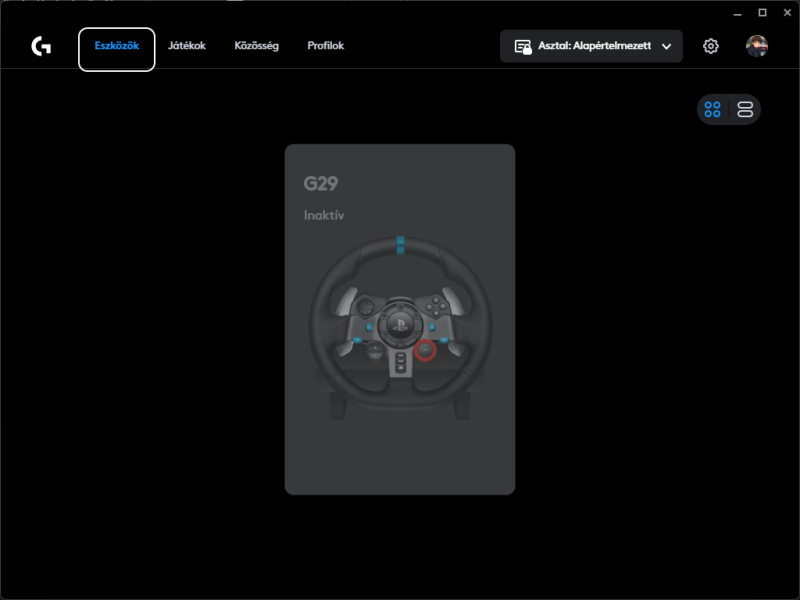
Task: Open settings with the gear icon
Action: (711, 46)
